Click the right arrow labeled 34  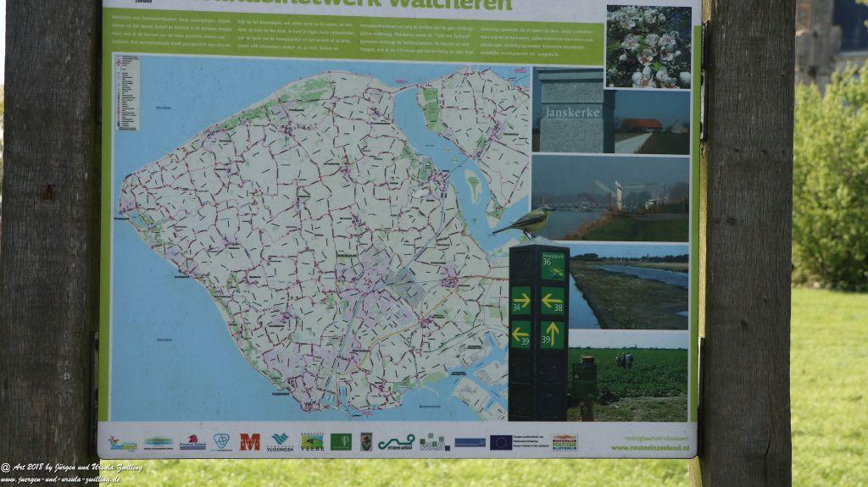pyautogui.click(x=520, y=300)
